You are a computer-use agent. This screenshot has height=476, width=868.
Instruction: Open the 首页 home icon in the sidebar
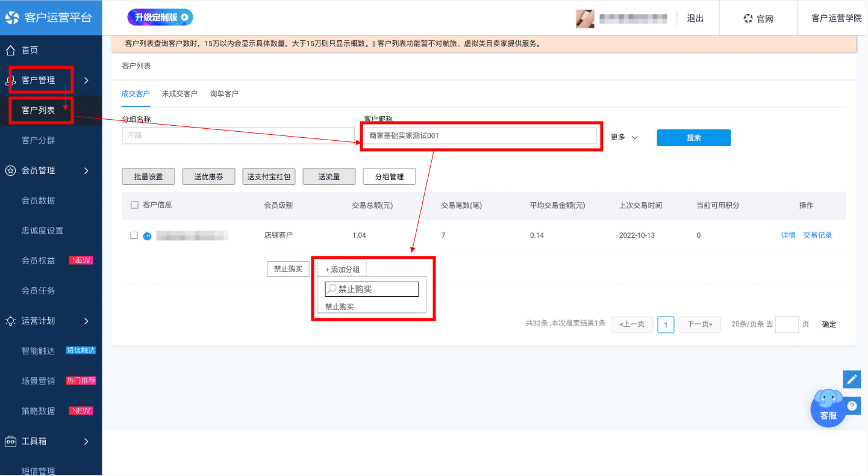coord(11,50)
